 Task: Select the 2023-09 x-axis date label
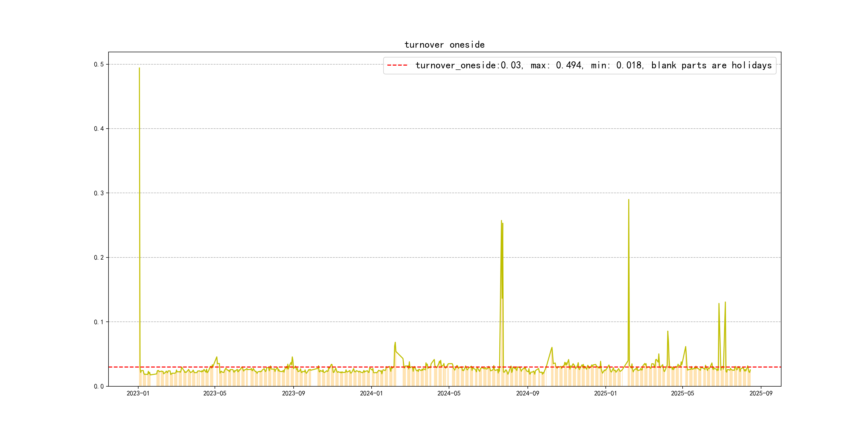click(293, 393)
